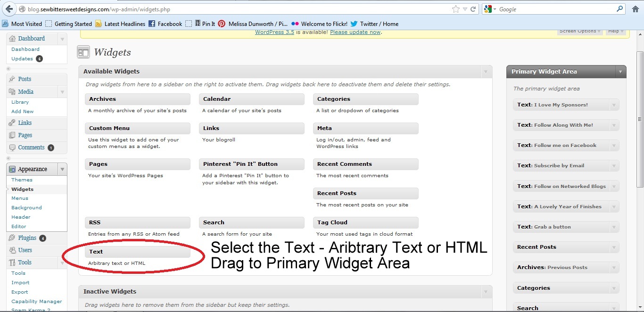Click the browser home icon
Image resolution: width=644 pixels, height=312 pixels.
635,9
